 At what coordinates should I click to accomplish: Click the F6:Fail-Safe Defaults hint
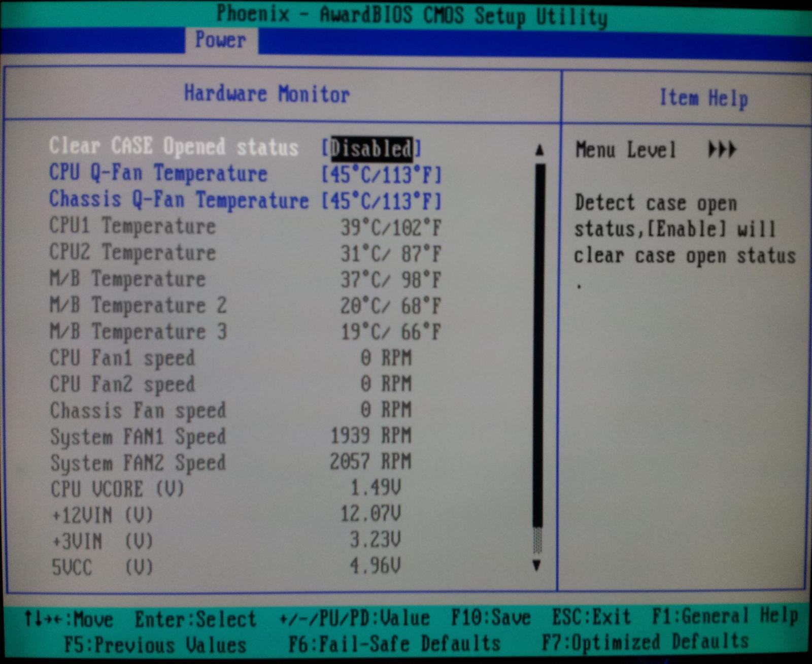pyautogui.click(x=395, y=644)
